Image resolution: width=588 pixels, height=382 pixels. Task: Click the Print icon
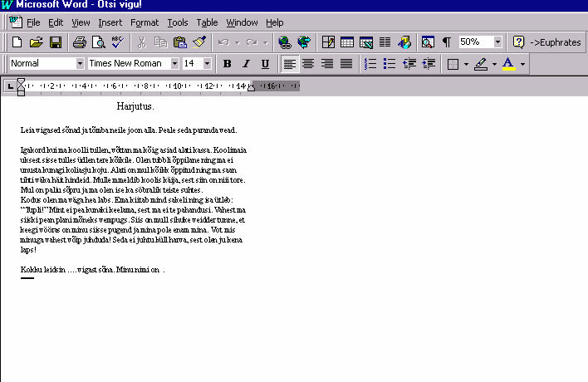(79, 42)
